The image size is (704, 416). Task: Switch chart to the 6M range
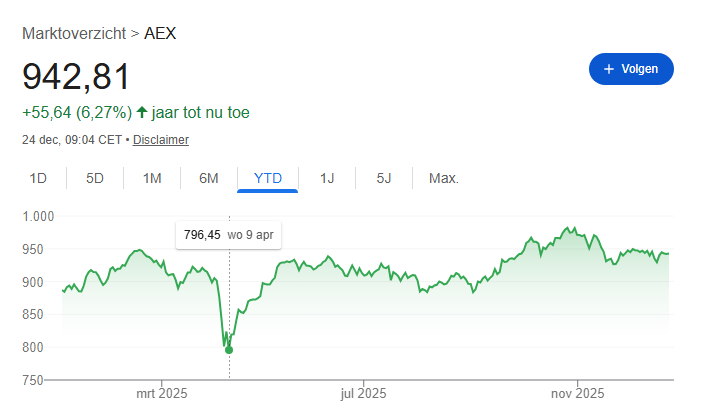(209, 179)
